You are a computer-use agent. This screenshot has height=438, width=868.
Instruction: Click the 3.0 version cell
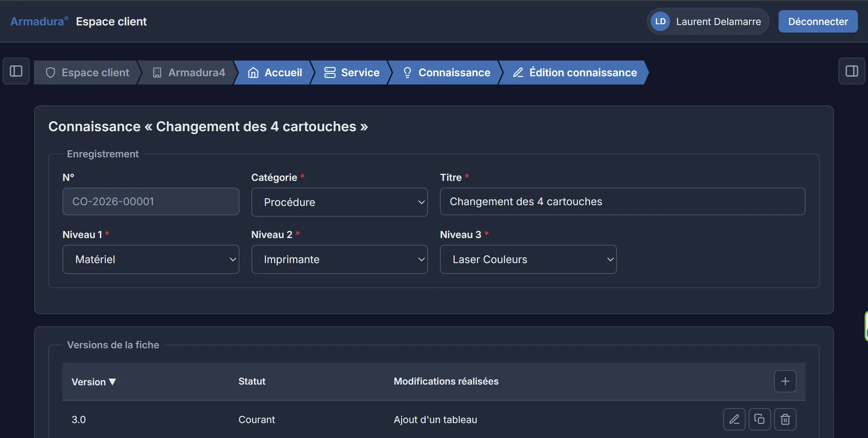coord(79,420)
